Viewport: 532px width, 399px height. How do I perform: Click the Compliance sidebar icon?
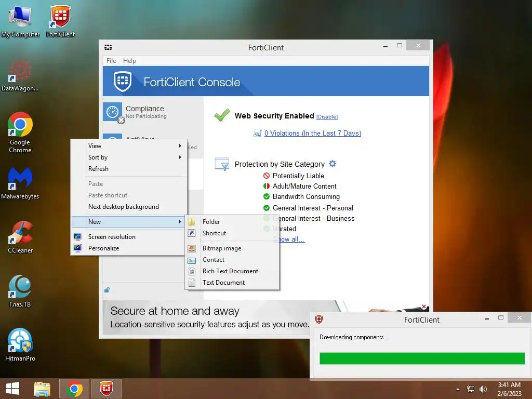tap(113, 112)
